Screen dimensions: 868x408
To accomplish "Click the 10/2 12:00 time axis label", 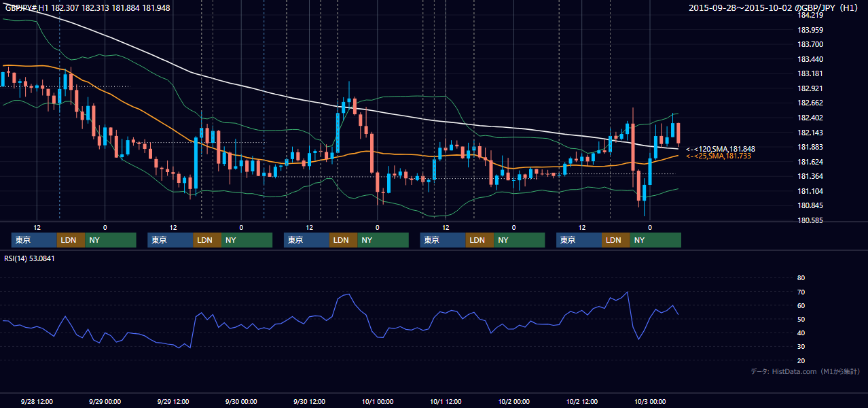I will point(582,401).
